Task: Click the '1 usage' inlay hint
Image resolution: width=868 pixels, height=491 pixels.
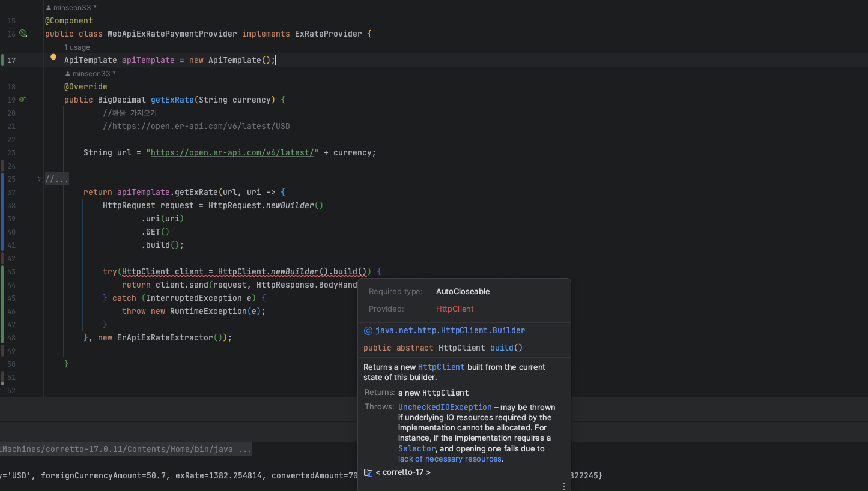Action: (77, 47)
